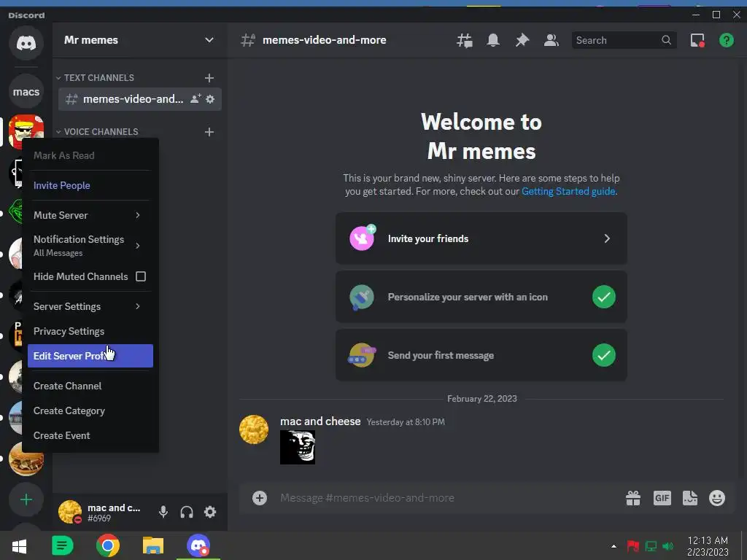
Task: Click mac and cheese username in message
Action: [x=320, y=421]
